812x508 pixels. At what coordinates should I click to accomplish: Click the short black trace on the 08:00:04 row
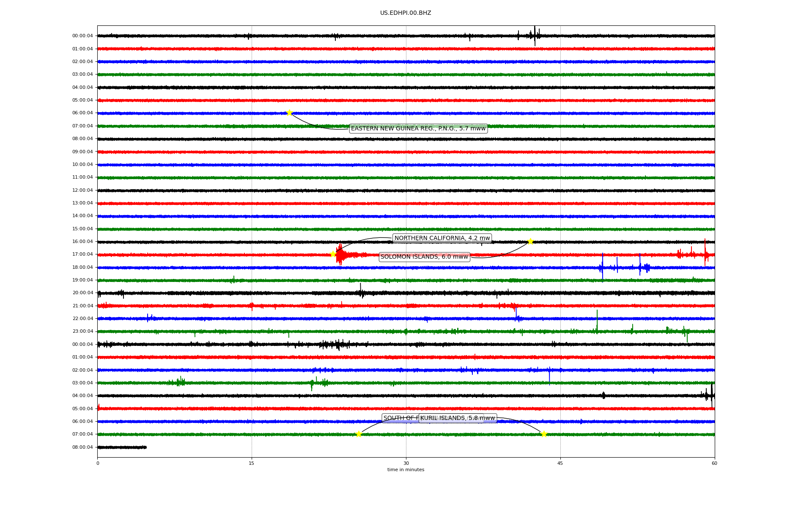(122, 447)
